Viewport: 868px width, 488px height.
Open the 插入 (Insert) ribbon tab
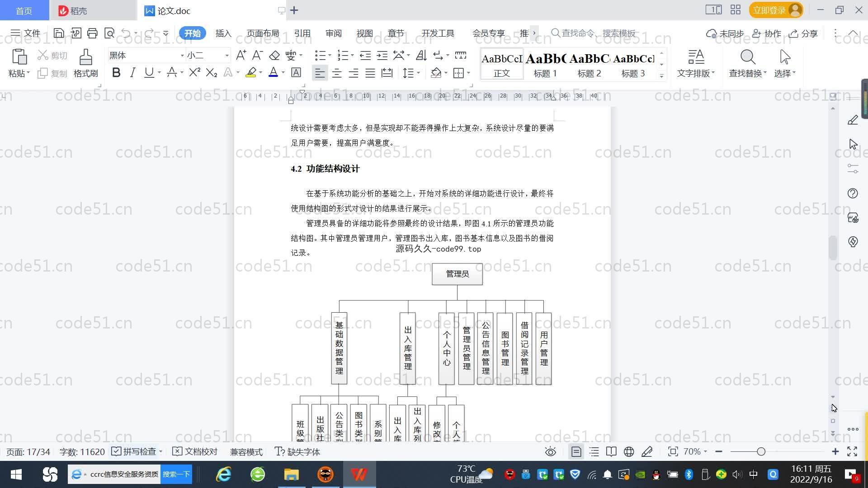point(223,33)
